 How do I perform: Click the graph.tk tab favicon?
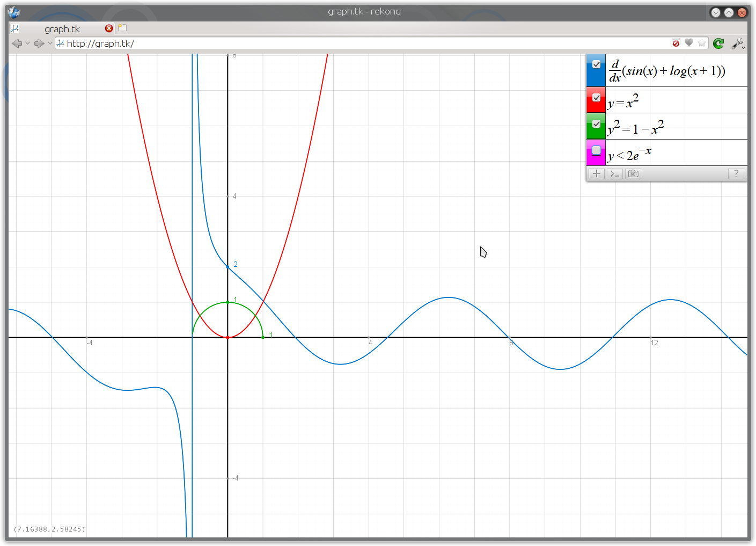tap(15, 28)
